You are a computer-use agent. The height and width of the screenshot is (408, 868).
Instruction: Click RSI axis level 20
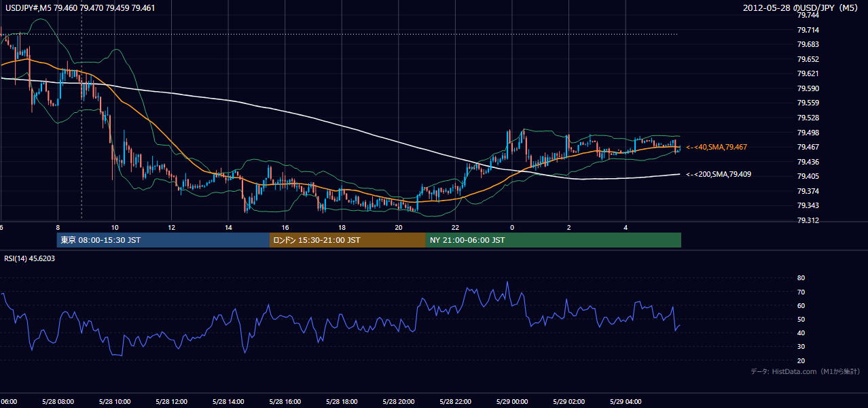(801, 360)
